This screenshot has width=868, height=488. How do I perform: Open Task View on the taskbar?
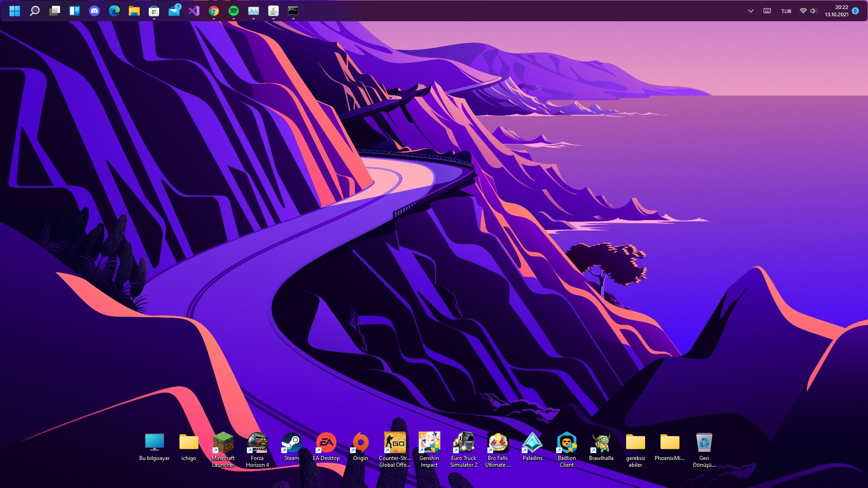coord(55,11)
